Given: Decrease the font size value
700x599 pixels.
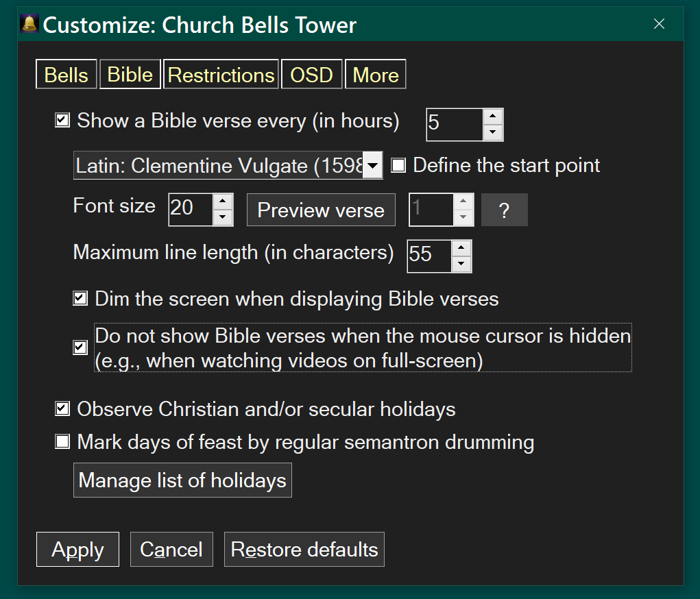Looking at the screenshot, I should tap(223, 217).
